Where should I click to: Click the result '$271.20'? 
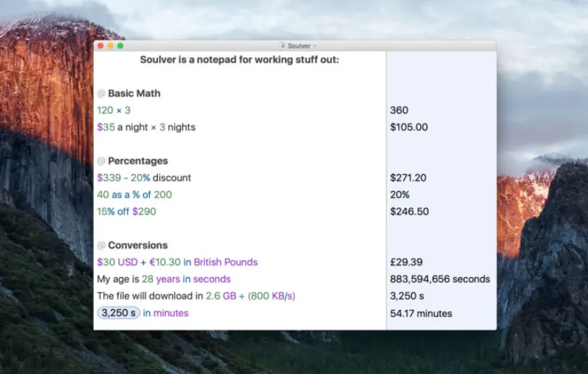408,178
